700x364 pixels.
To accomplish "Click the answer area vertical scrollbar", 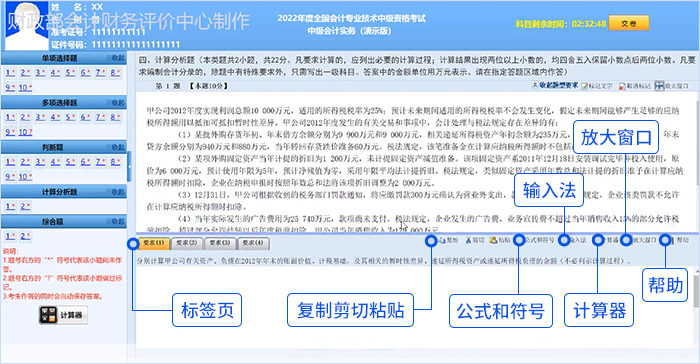I will point(696,308).
